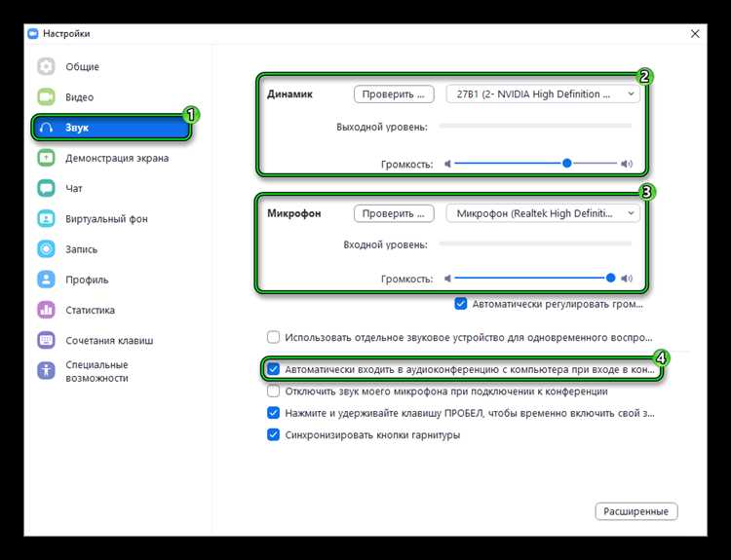The width and height of the screenshot is (731, 560).
Task: Click speaker volume minimum icon under Динамик
Action: pyautogui.click(x=448, y=164)
